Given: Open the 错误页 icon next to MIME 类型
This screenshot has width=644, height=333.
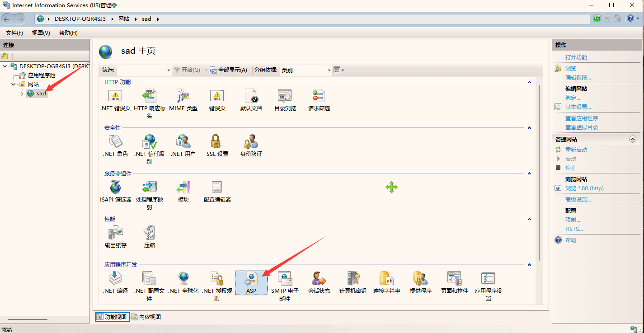Looking at the screenshot, I should click(217, 100).
